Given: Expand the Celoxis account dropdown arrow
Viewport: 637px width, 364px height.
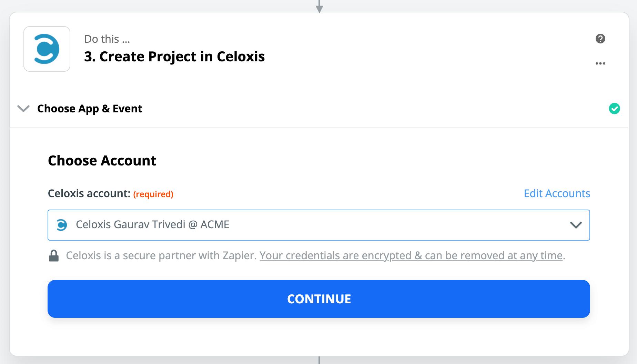Looking at the screenshot, I should pyautogui.click(x=576, y=225).
